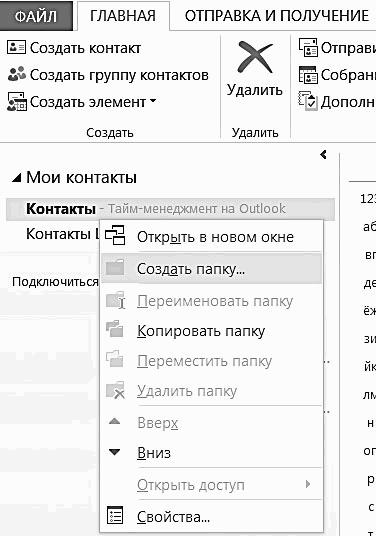
Task: Click the Создать контакт label
Action: (85, 48)
